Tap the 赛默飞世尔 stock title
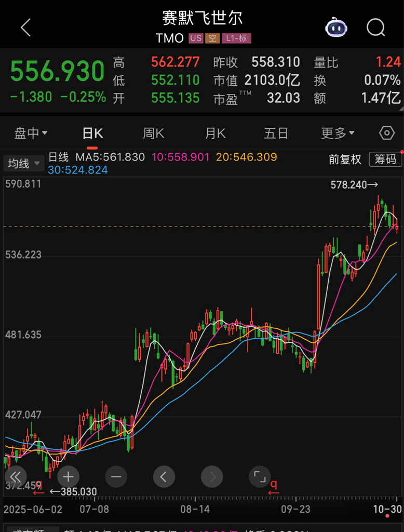404x532 pixels. 202,18
